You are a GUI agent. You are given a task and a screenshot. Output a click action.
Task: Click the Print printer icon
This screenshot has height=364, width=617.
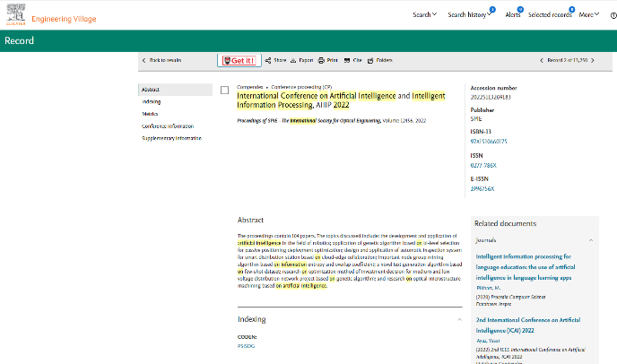[321, 61]
